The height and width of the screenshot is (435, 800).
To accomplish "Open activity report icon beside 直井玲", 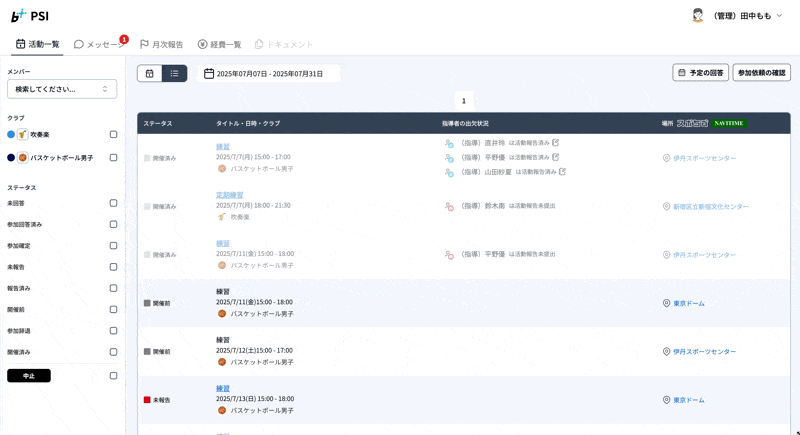I will tap(556, 143).
